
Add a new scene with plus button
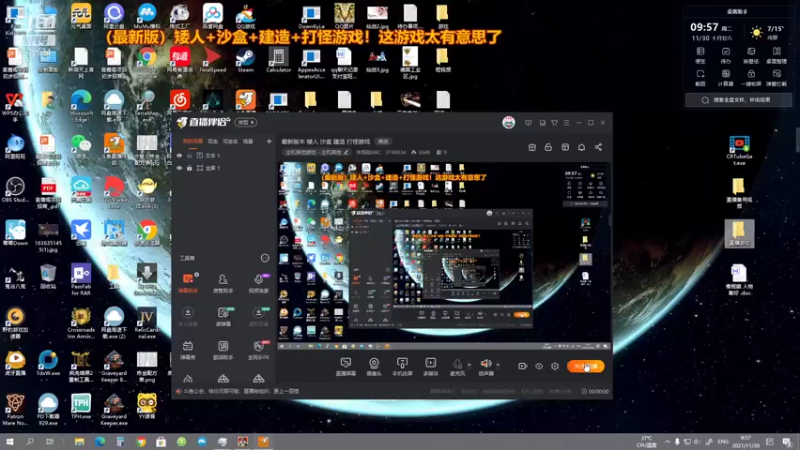point(269,141)
